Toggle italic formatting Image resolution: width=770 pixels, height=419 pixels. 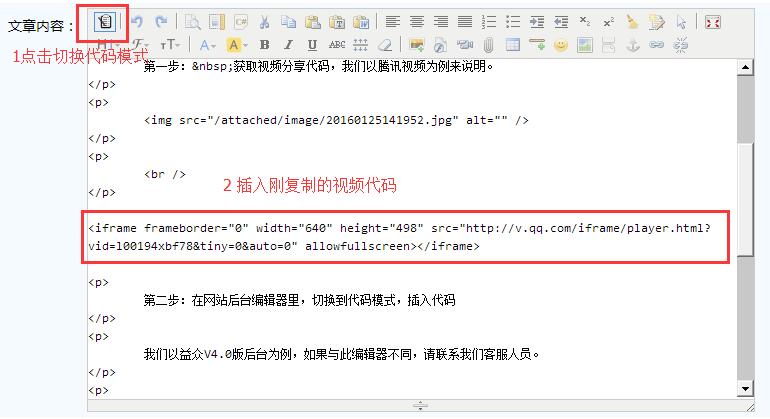289,45
